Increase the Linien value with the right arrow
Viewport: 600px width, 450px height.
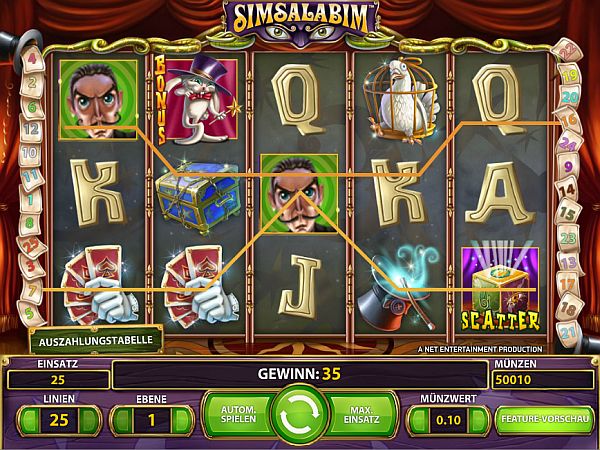tap(88, 420)
